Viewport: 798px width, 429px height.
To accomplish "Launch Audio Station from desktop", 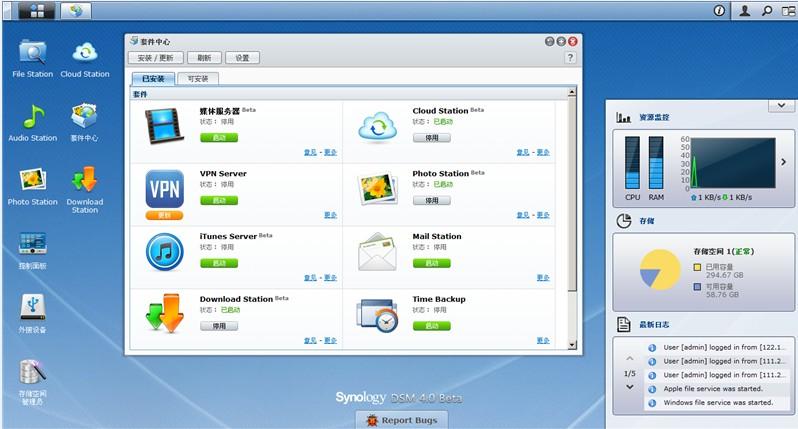I will (x=33, y=122).
